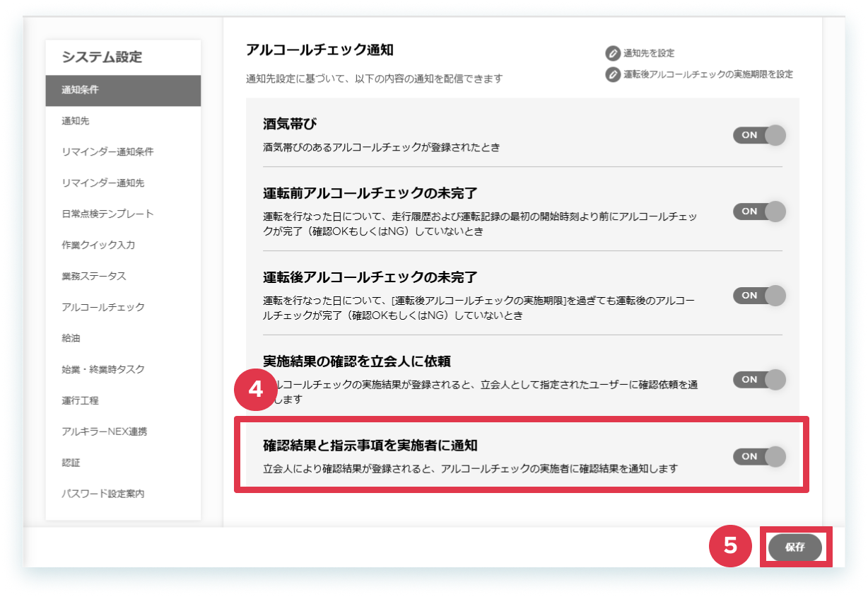868x597 pixels.
Task: Open 給油 settings
Action: pyautogui.click(x=123, y=338)
